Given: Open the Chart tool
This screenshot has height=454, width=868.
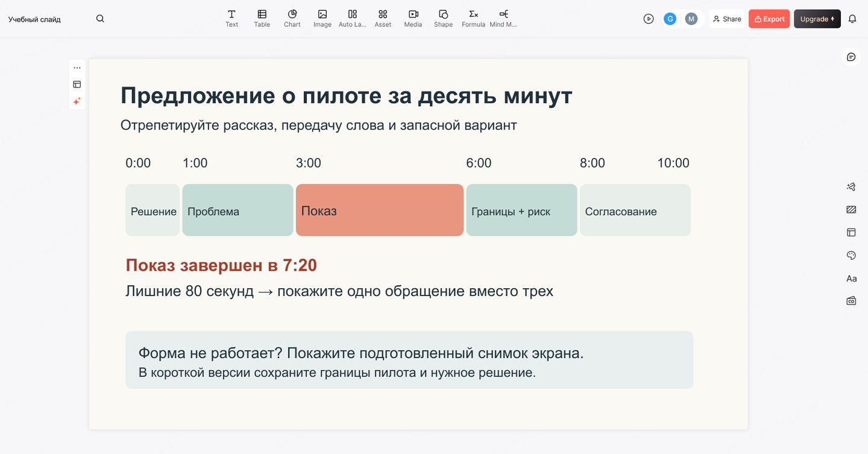Looking at the screenshot, I should tap(292, 18).
